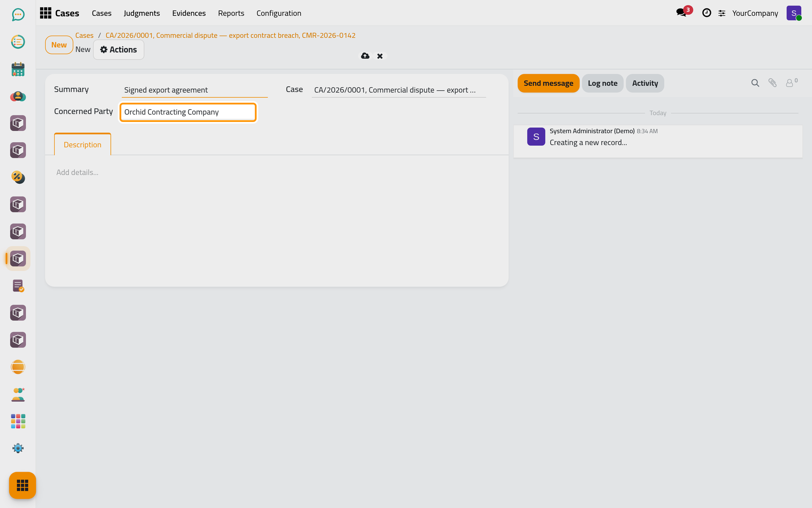Expand the Configuration menu
812x508 pixels.
click(x=279, y=13)
